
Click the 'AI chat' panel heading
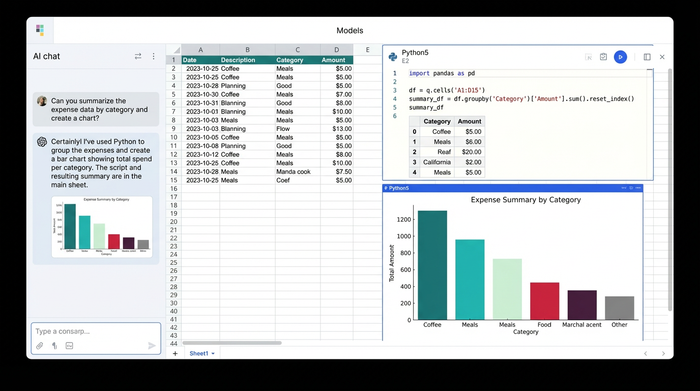pos(46,56)
